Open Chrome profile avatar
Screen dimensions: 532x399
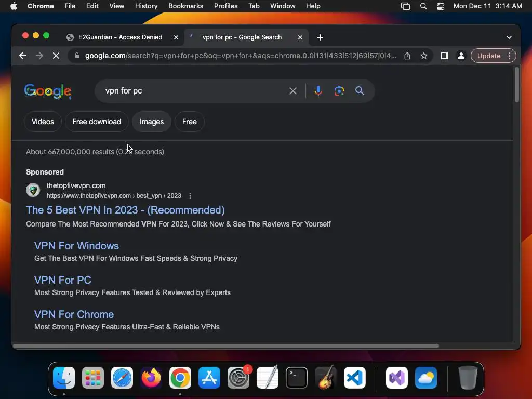[461, 56]
